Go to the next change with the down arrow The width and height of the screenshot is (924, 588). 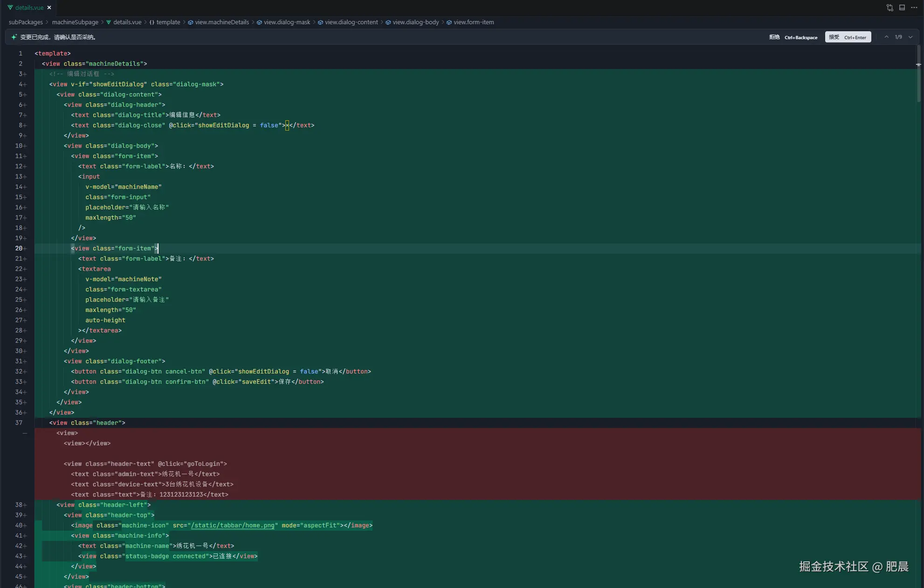[910, 37]
